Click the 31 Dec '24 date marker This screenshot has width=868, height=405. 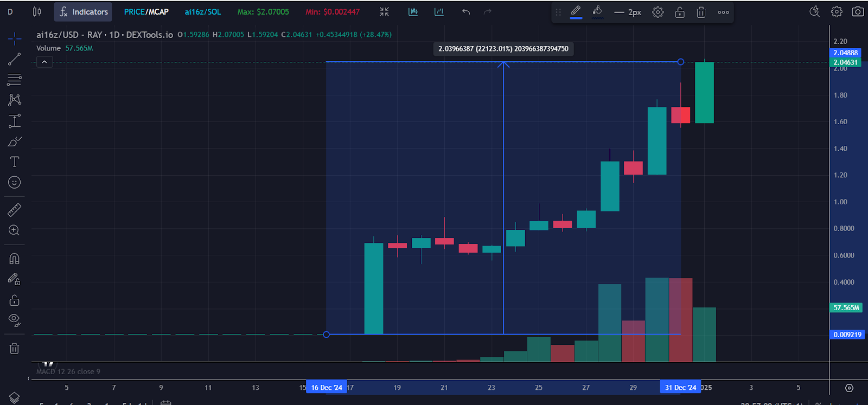680,388
